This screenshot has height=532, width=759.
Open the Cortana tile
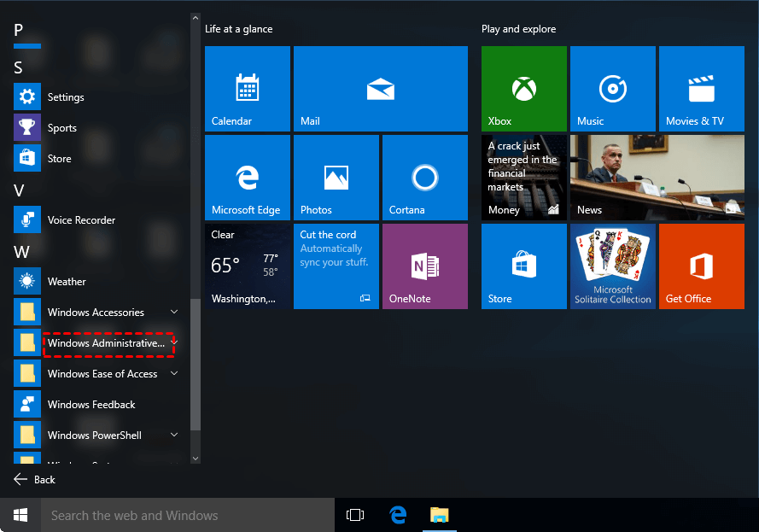coord(425,178)
